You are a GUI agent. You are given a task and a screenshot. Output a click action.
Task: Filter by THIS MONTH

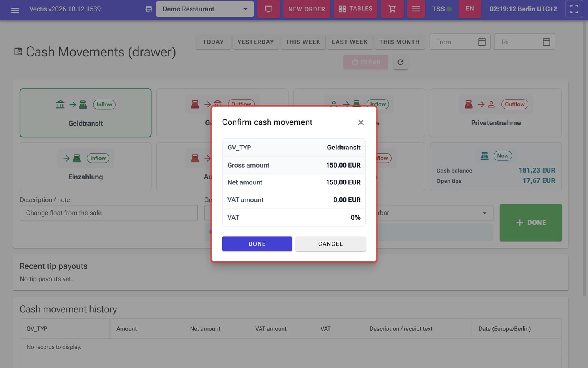click(399, 42)
